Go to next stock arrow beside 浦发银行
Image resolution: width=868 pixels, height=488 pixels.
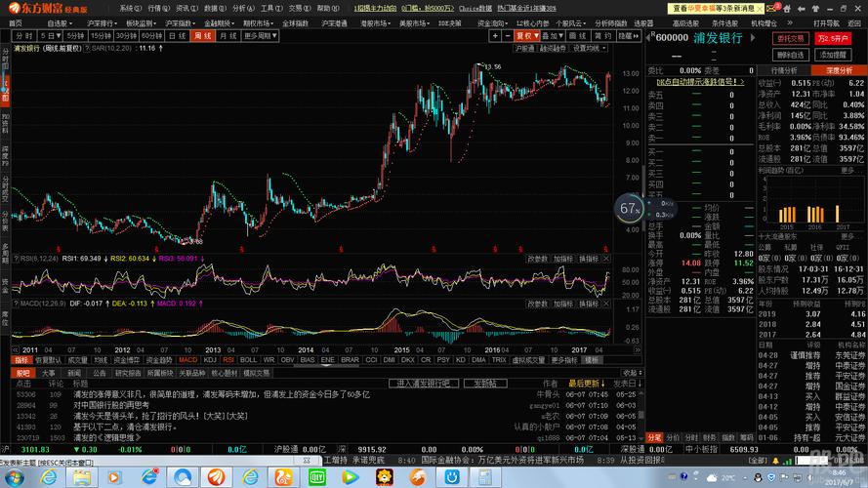click(753, 38)
